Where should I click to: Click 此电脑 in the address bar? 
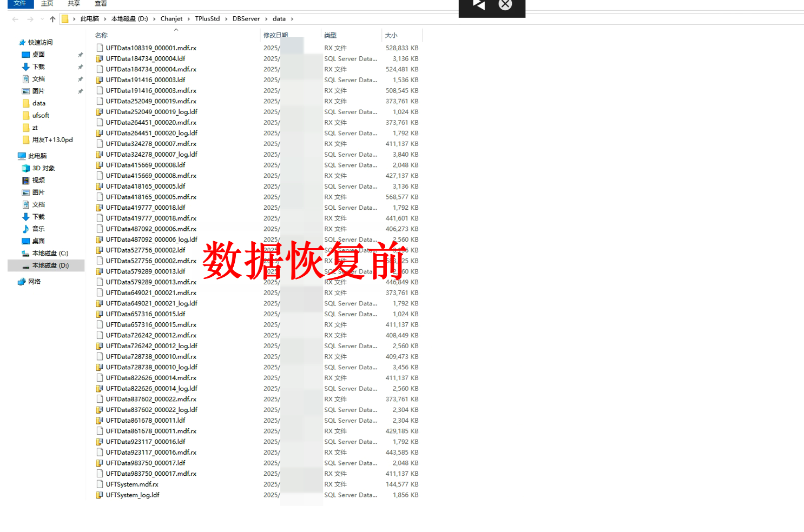pos(90,19)
